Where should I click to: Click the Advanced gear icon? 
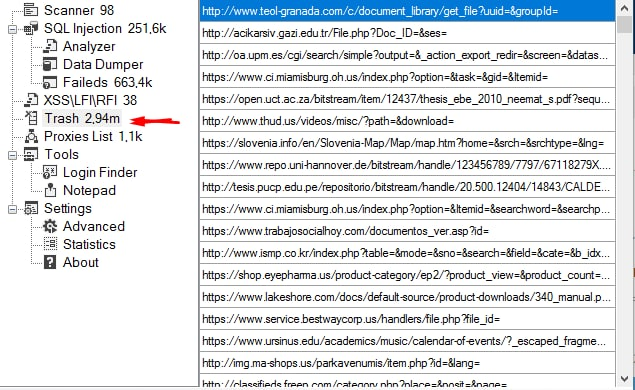coord(50,226)
